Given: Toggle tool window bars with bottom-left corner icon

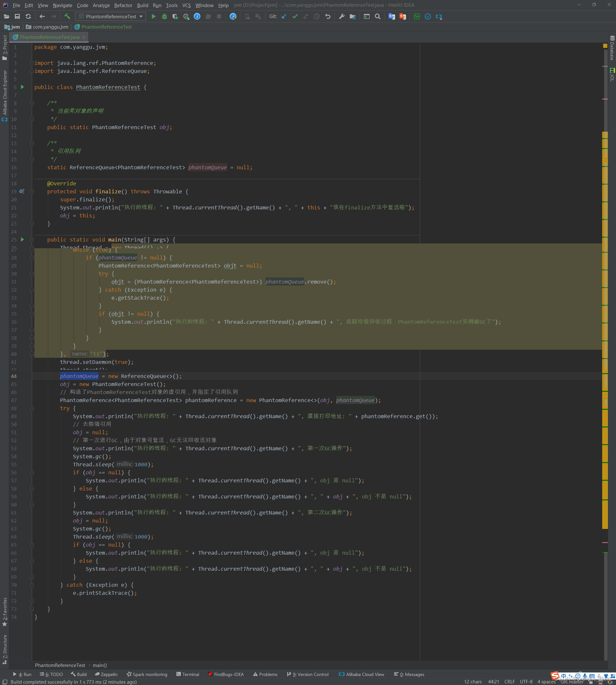Looking at the screenshot, I should (5, 681).
